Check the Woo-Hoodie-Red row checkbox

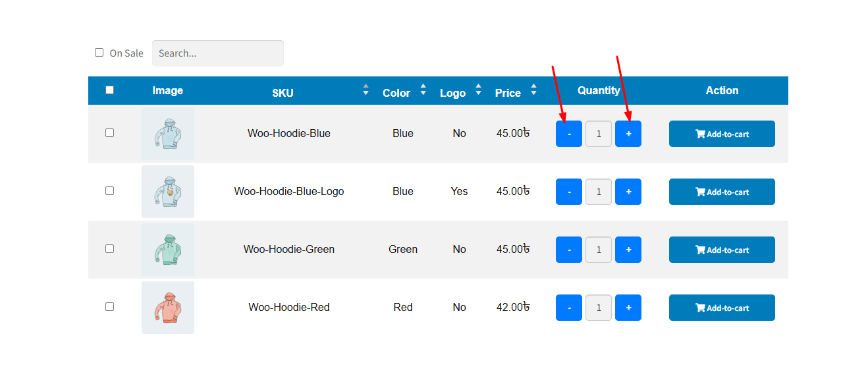[110, 307]
